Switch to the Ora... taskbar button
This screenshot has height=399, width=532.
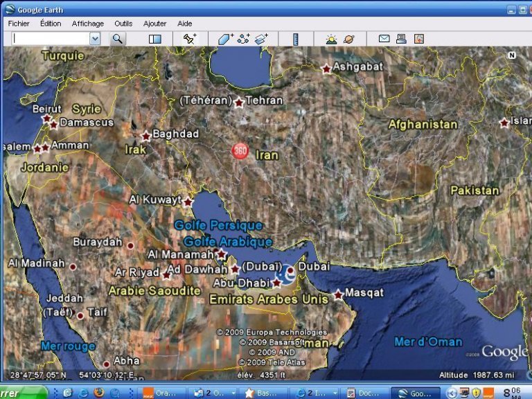click(x=163, y=393)
